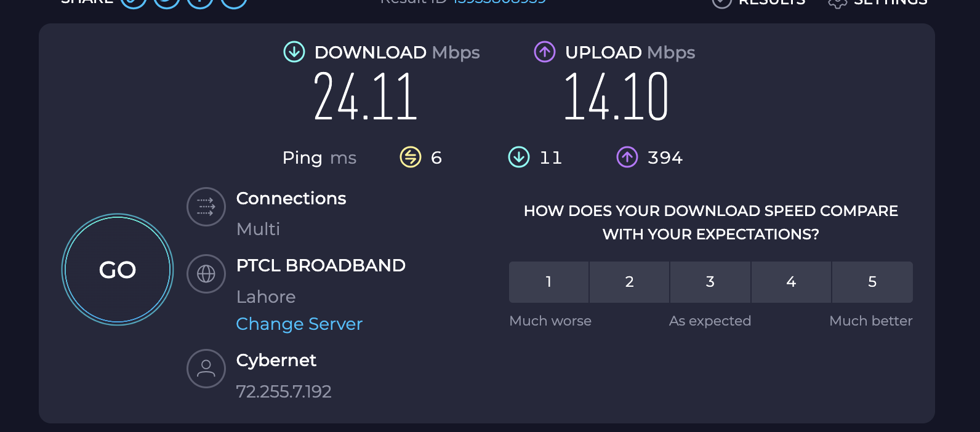
Task: Rate download speed as 1, much worse
Action: (548, 282)
